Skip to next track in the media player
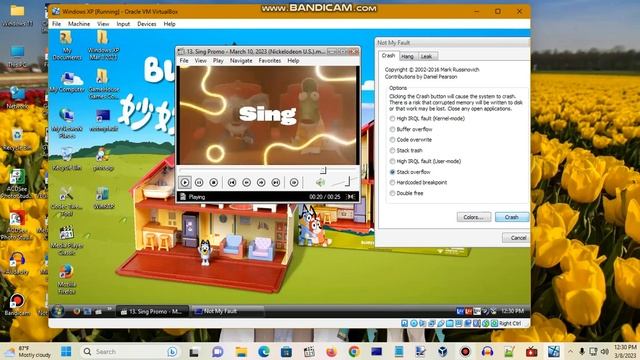Viewport: 640px width, 360px height. (276, 182)
